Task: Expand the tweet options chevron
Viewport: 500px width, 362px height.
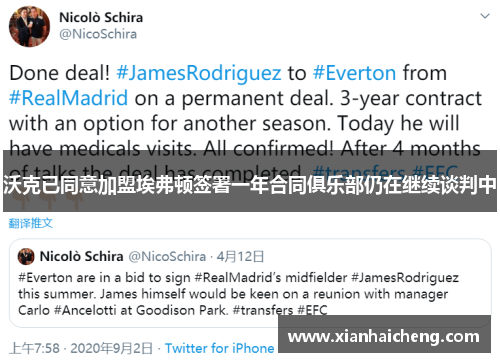Action: click(485, 16)
